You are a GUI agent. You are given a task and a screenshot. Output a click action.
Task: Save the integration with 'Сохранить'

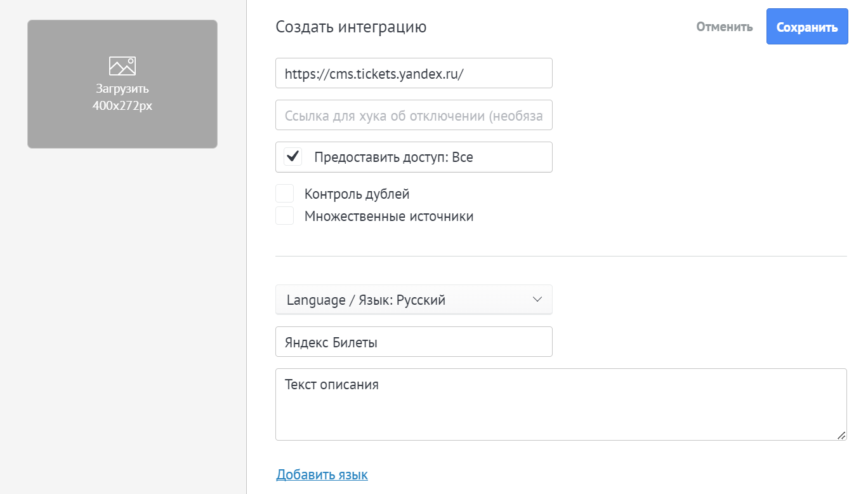[806, 27]
